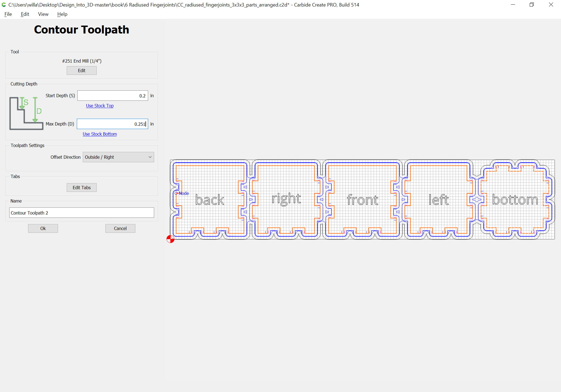561x392 pixels.
Task: Click the Carbide Create app icon
Action: pyautogui.click(x=4, y=5)
